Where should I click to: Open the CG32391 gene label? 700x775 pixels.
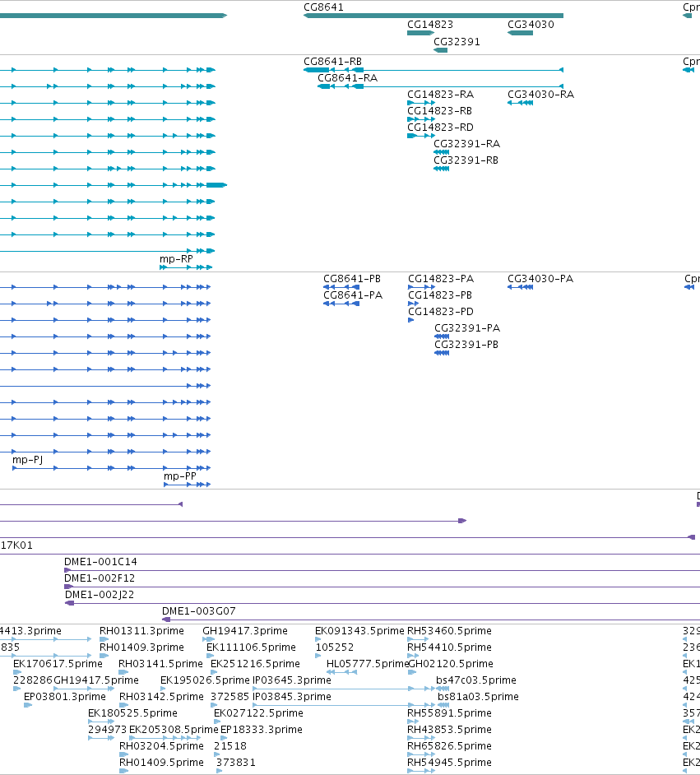tap(457, 41)
